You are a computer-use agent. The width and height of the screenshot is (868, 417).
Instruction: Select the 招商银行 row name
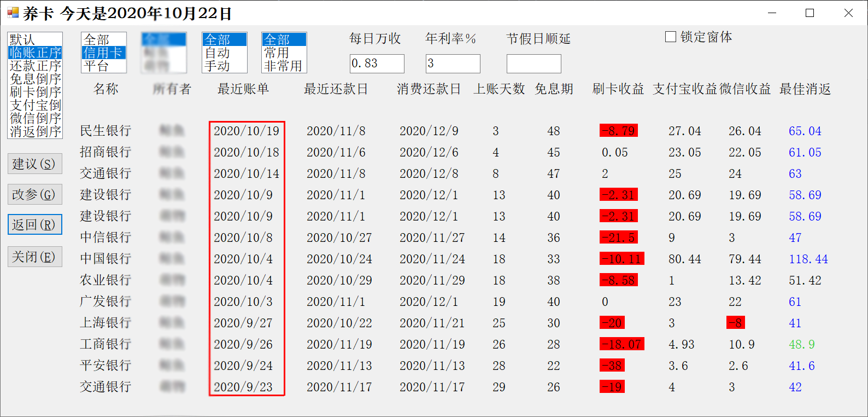coord(105,152)
